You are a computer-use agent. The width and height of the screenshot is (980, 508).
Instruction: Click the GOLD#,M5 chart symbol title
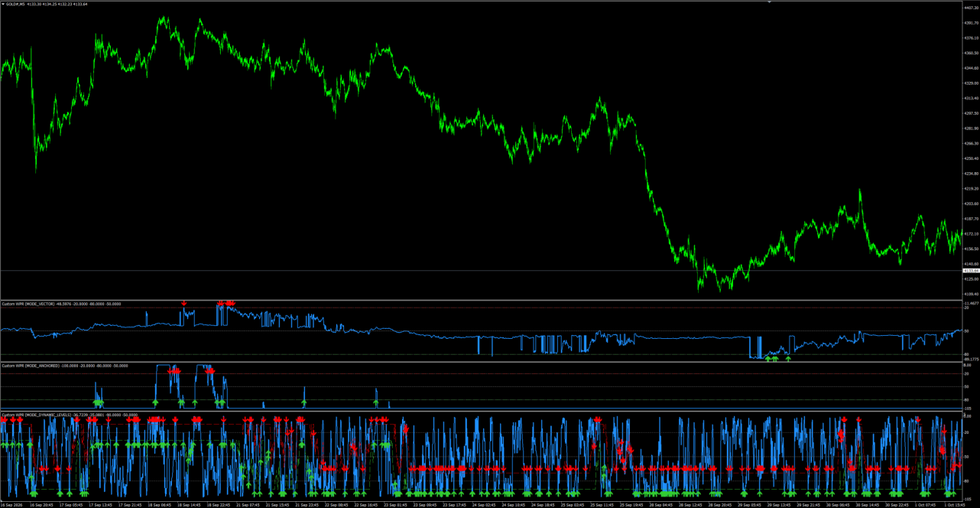(16, 4)
